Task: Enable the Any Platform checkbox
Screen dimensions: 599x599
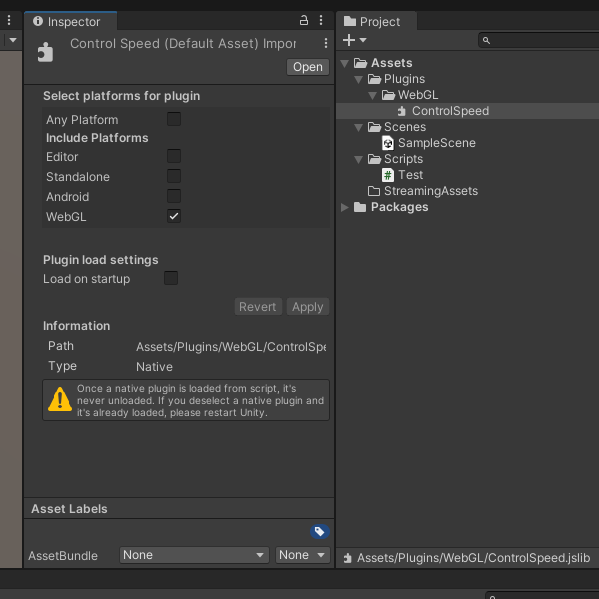Action: tap(174, 119)
